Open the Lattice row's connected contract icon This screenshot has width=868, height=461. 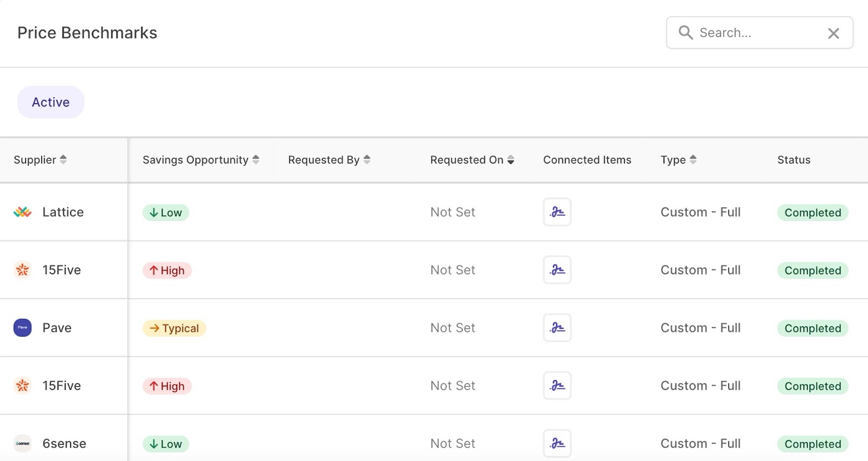click(557, 212)
